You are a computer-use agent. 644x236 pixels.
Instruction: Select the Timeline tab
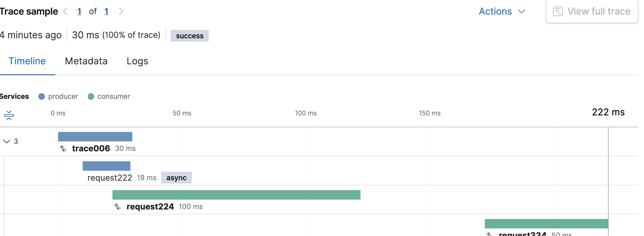click(27, 61)
